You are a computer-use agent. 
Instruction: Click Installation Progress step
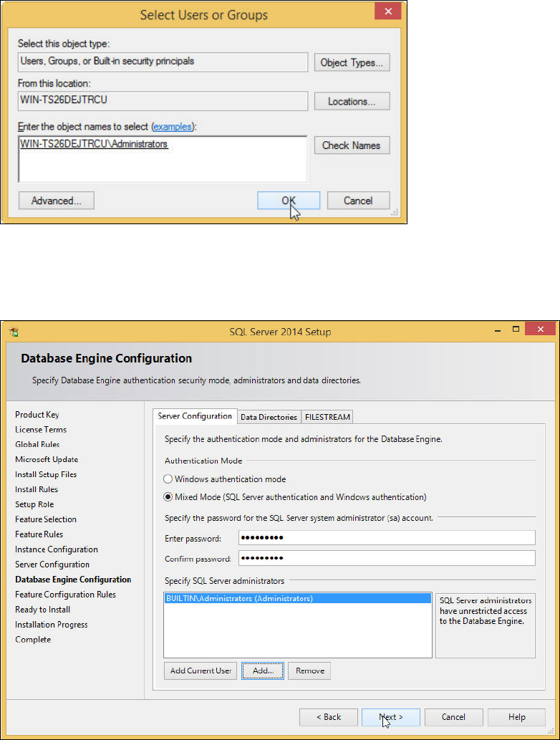52,625
